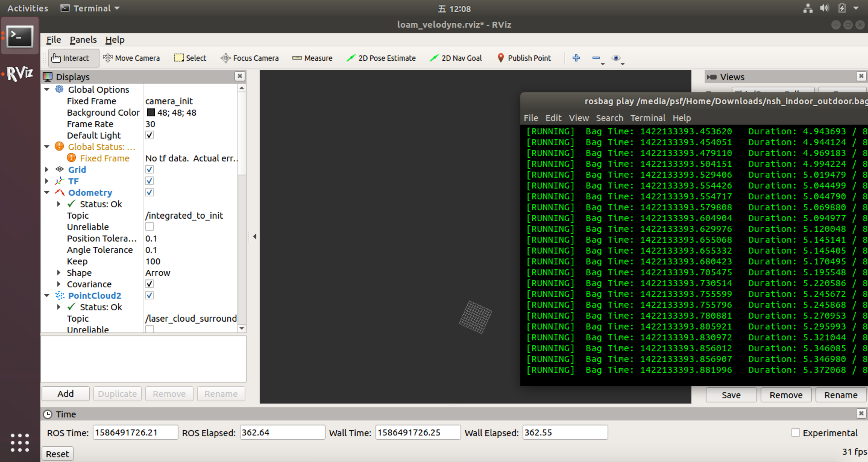Viewport: 868px width, 462px height.
Task: Open the RViz File menu
Action: pyautogui.click(x=54, y=40)
